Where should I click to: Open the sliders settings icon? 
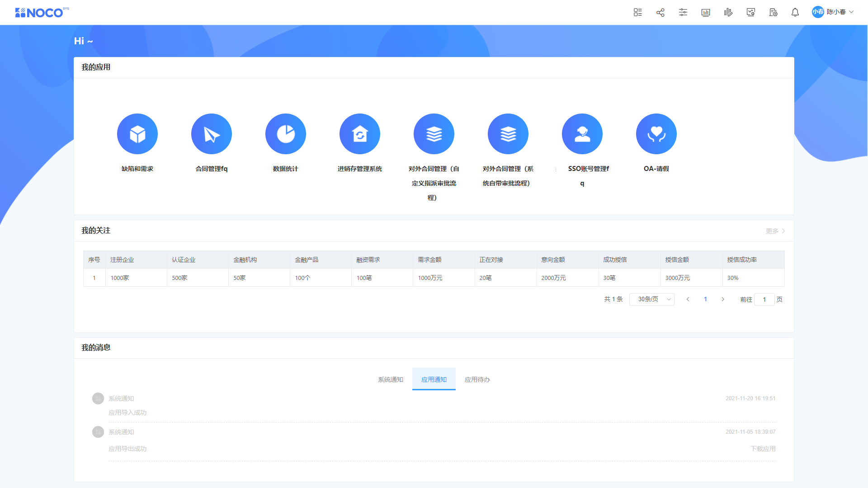click(x=683, y=12)
